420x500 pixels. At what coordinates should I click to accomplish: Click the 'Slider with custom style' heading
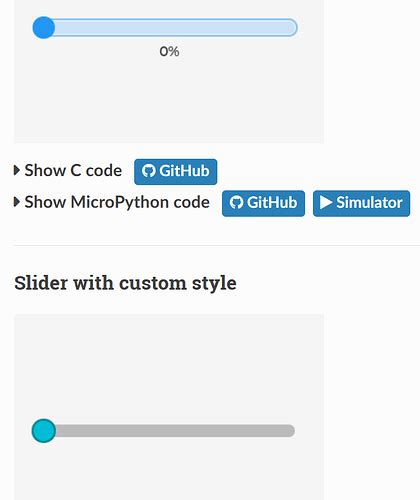[x=125, y=283]
